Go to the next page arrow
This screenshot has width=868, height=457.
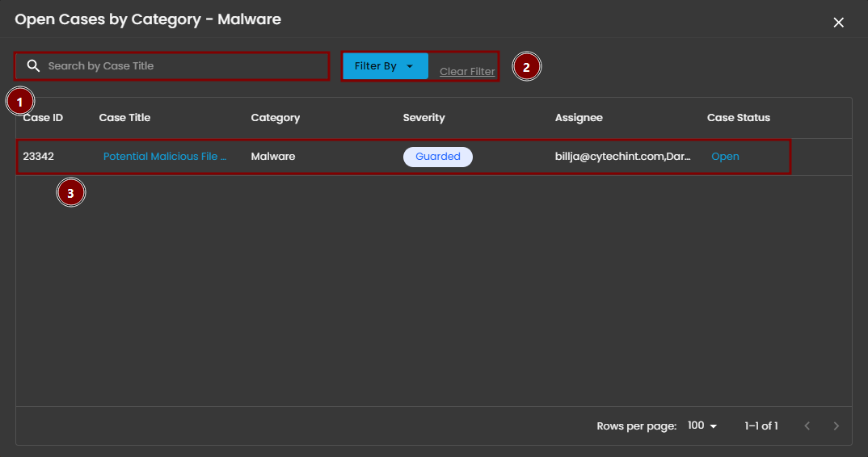click(x=836, y=426)
